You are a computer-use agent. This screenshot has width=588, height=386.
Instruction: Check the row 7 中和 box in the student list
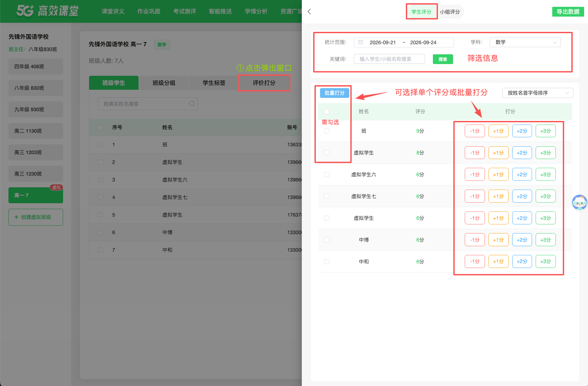pos(100,250)
